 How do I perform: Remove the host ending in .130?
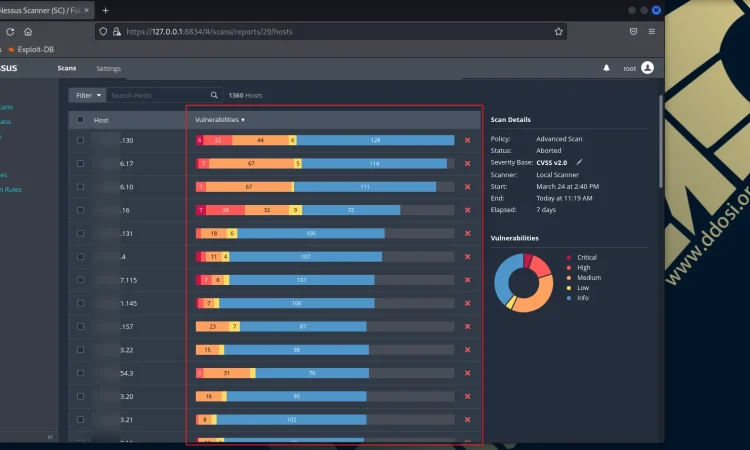[x=467, y=140]
